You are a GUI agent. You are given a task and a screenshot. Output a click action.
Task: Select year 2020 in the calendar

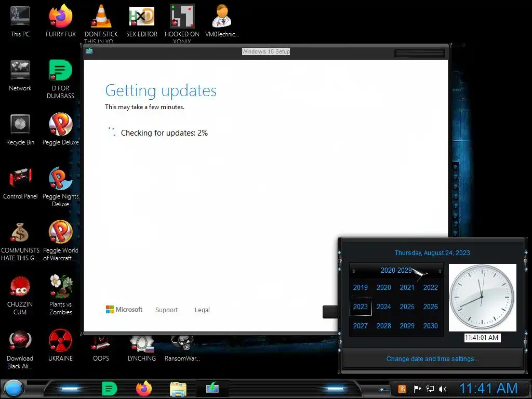click(384, 287)
